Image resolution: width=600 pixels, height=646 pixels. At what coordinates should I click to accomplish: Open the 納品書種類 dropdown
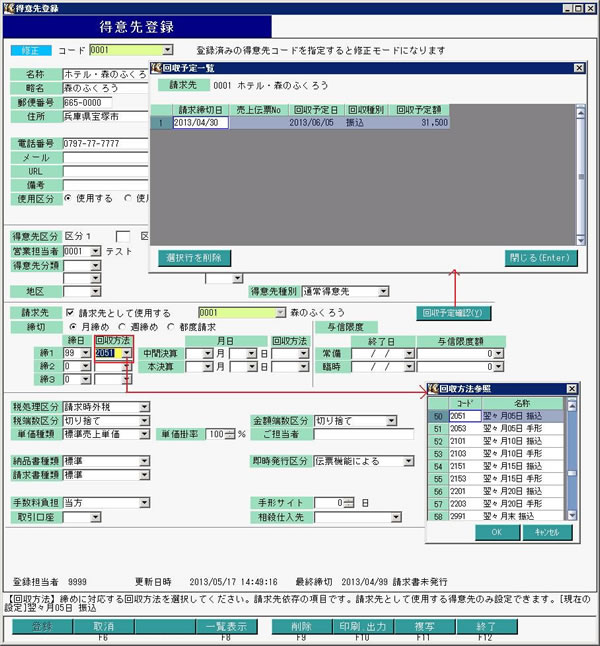click(144, 461)
